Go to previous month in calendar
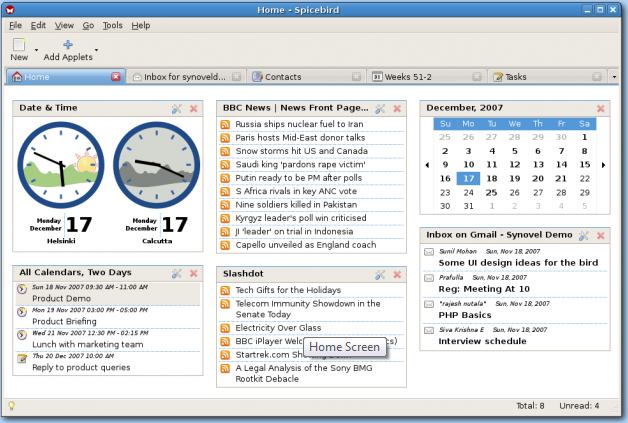 coord(427,165)
